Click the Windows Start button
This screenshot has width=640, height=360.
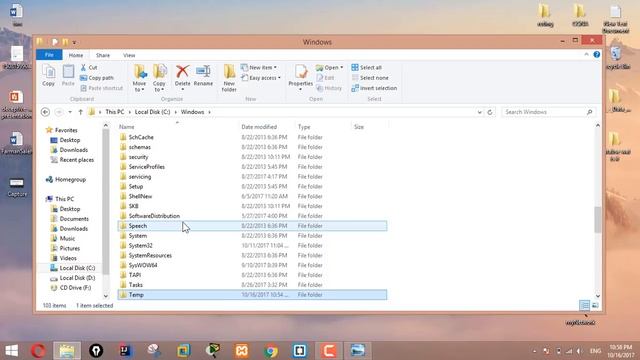(11, 351)
